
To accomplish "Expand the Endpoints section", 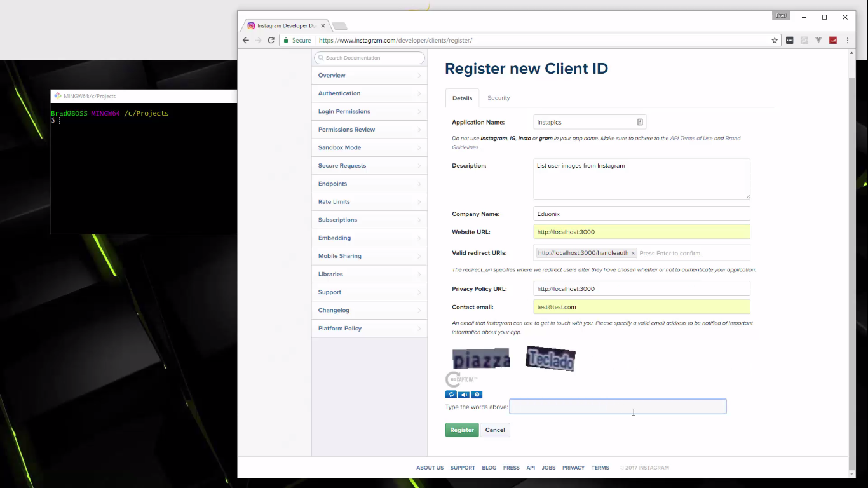I will click(369, 184).
